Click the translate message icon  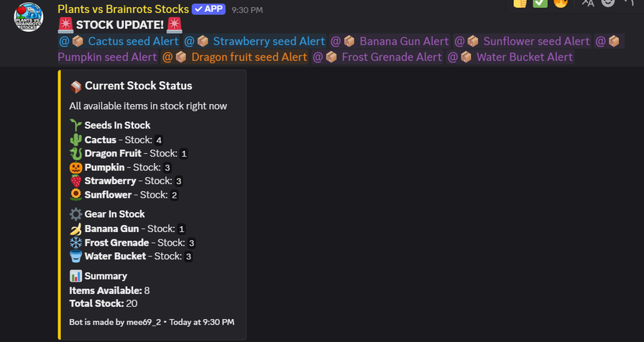(588, 3)
